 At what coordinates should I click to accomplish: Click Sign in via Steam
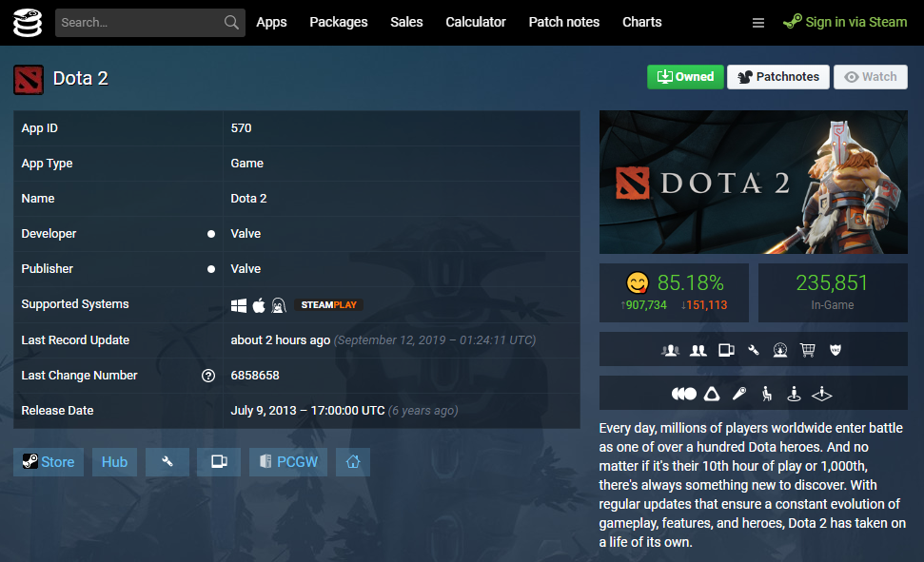[x=845, y=23]
